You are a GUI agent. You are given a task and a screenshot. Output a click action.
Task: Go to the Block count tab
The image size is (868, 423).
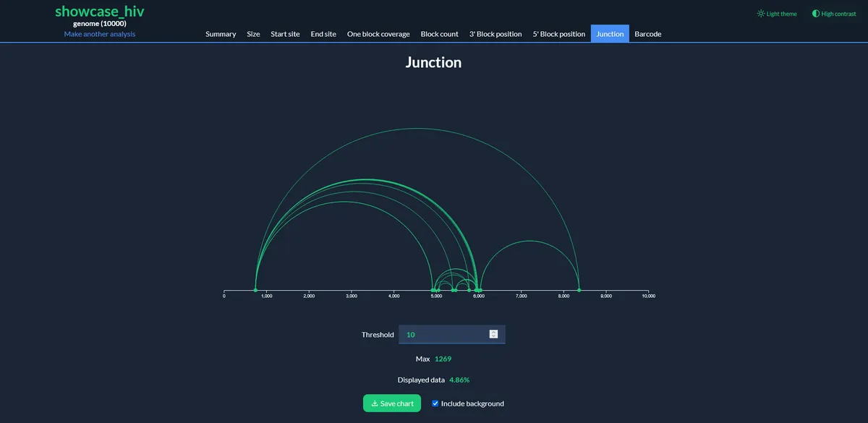pyautogui.click(x=440, y=34)
